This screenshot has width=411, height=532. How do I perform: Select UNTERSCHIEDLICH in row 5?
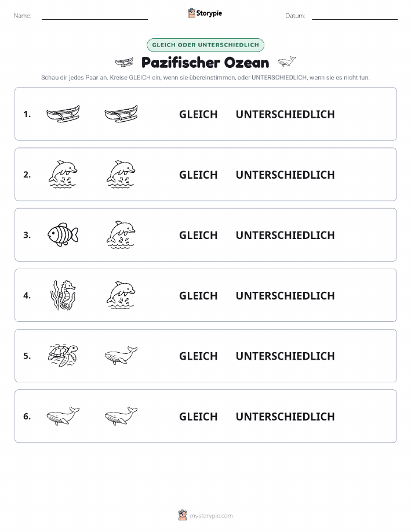point(285,356)
